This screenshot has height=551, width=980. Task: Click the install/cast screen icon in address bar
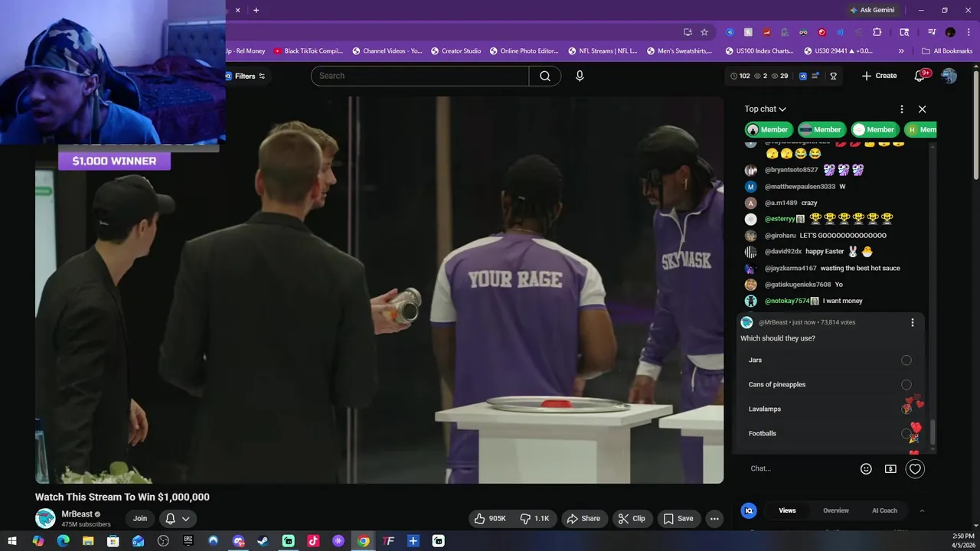(x=688, y=32)
